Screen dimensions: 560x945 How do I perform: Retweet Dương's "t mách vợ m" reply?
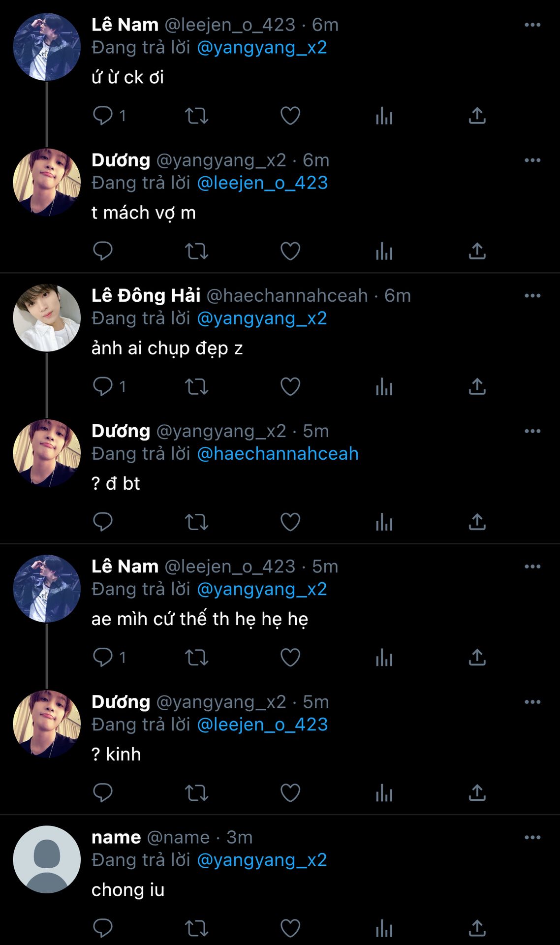196,251
